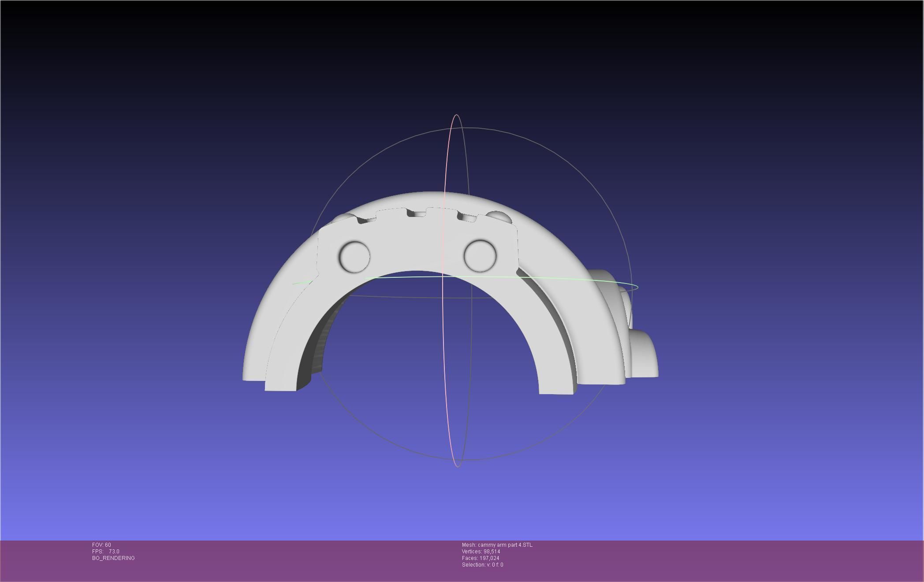Click the 'FOV: 60' status text

(x=101, y=545)
